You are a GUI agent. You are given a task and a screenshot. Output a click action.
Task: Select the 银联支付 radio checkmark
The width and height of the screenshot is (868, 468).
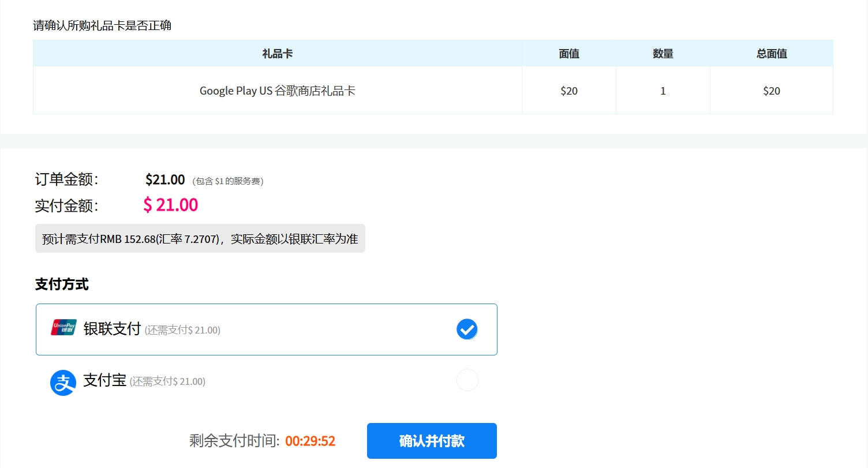[x=467, y=330]
